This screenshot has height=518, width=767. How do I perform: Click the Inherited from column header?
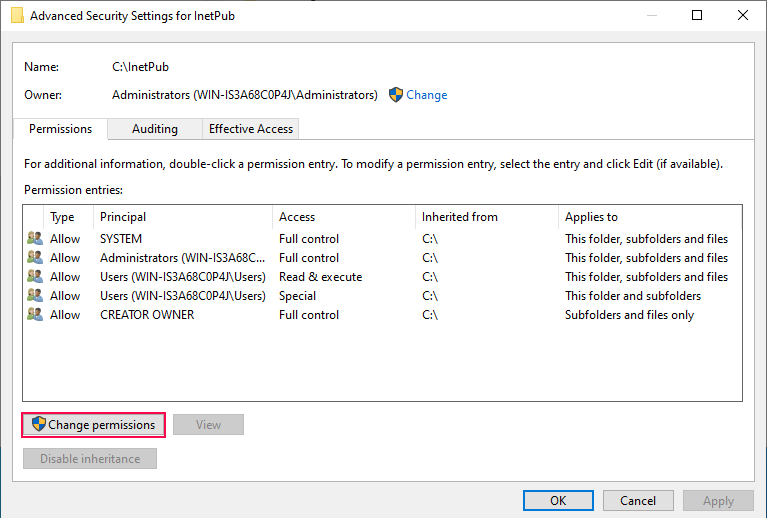[x=486, y=217]
